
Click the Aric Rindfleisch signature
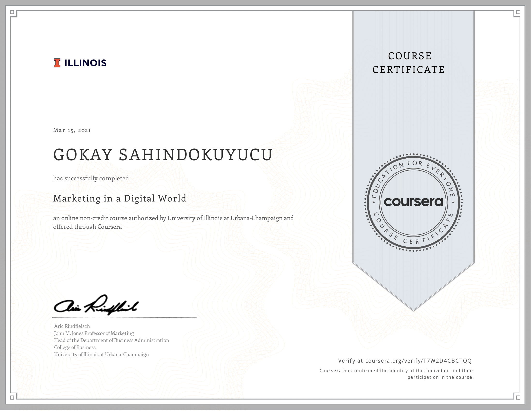point(96,306)
